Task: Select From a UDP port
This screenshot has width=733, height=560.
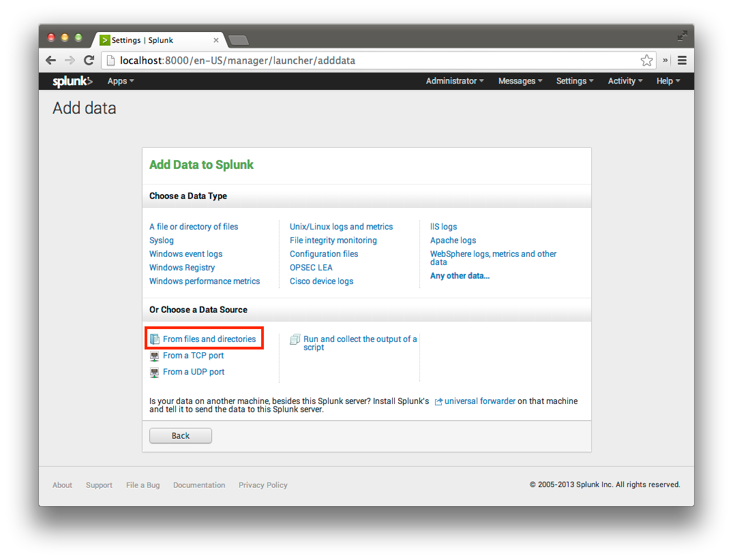Action: [194, 372]
